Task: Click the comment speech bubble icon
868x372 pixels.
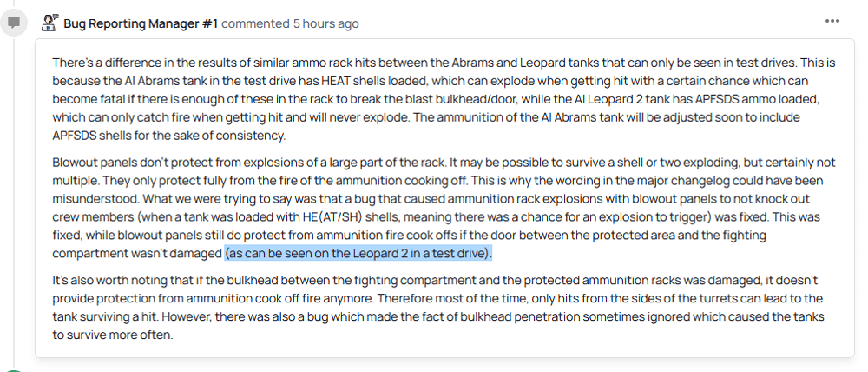Action: tap(15, 23)
